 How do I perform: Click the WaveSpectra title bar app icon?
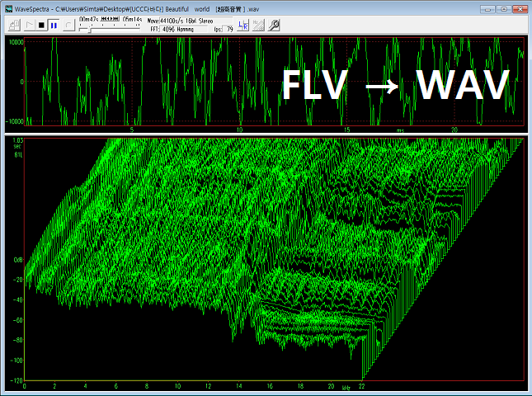[x=8, y=7]
